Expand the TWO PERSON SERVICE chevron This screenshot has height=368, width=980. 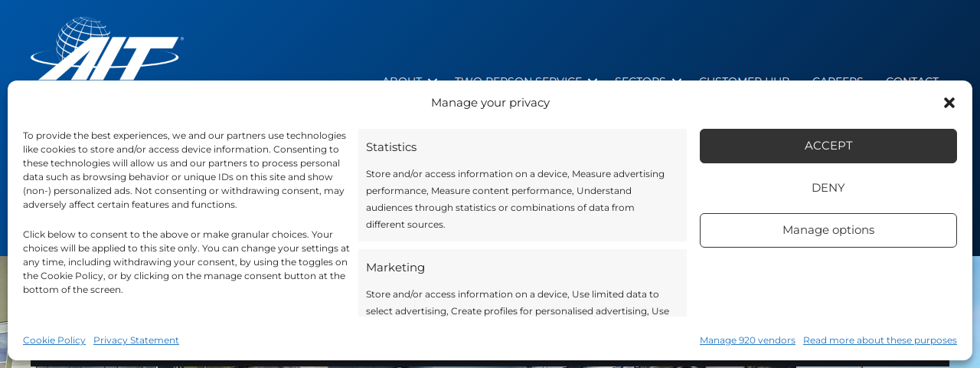592,80
